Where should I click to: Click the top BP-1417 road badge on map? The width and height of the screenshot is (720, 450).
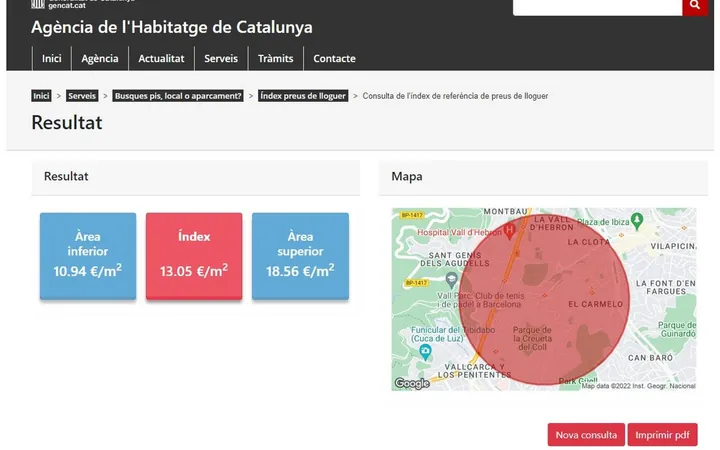point(411,215)
